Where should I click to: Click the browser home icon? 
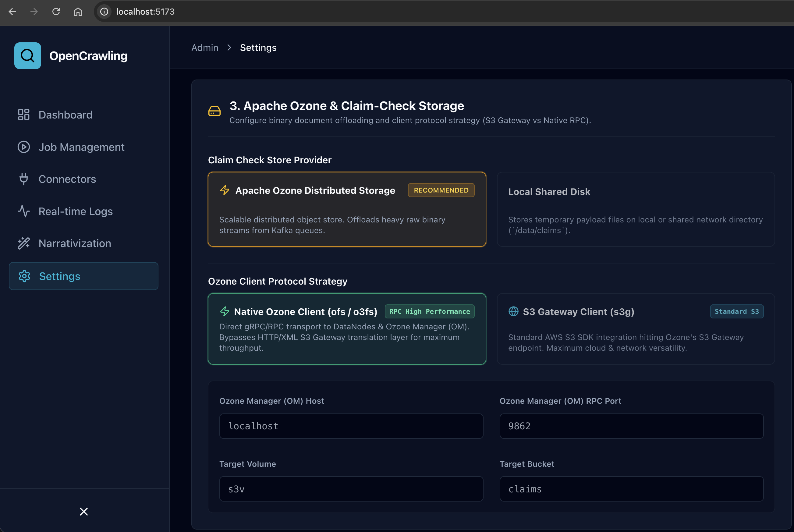(78, 12)
